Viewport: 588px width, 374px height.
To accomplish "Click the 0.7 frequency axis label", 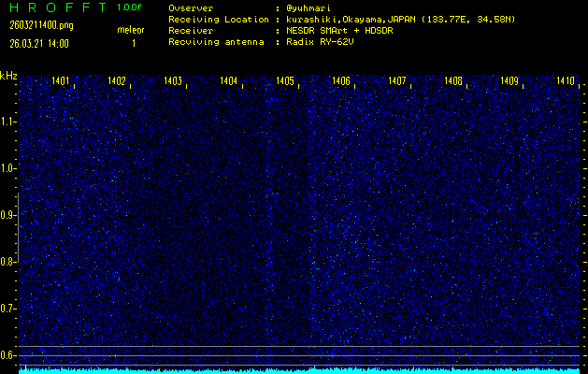I will coord(8,308).
